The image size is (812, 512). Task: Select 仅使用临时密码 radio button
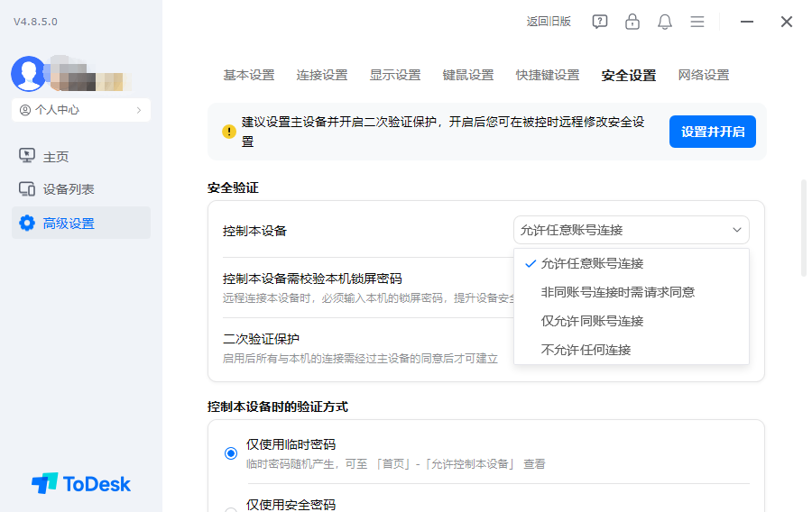[231, 453]
